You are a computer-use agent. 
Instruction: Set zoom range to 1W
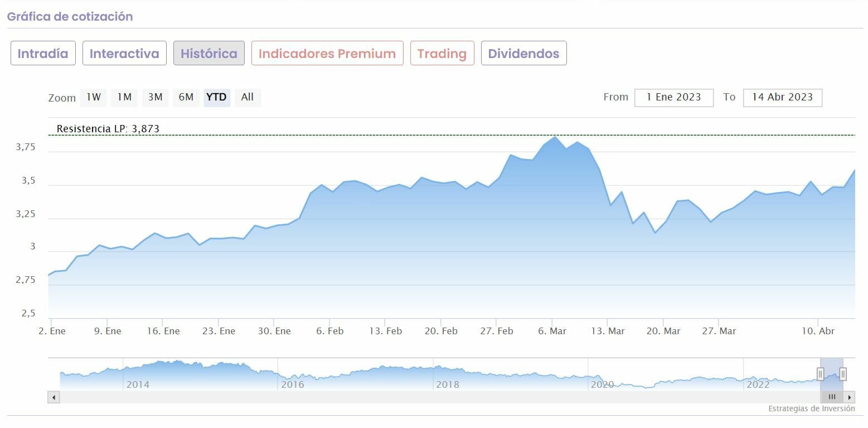click(94, 97)
